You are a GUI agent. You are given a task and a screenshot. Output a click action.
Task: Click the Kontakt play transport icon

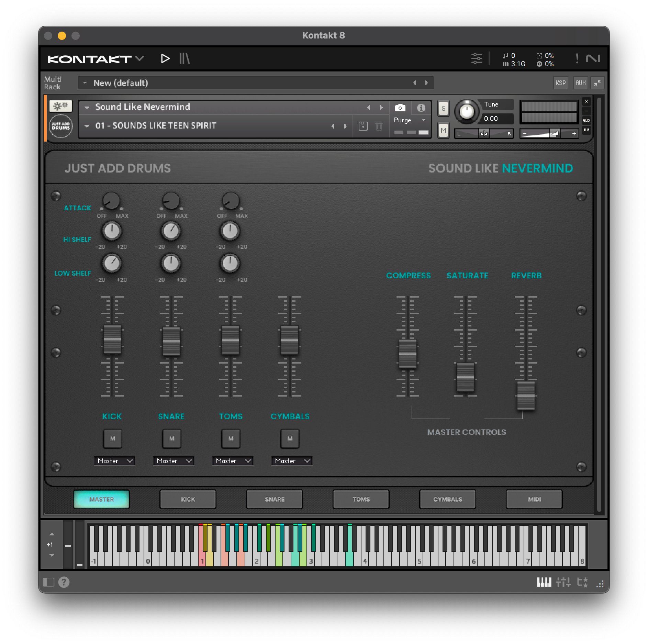165,59
